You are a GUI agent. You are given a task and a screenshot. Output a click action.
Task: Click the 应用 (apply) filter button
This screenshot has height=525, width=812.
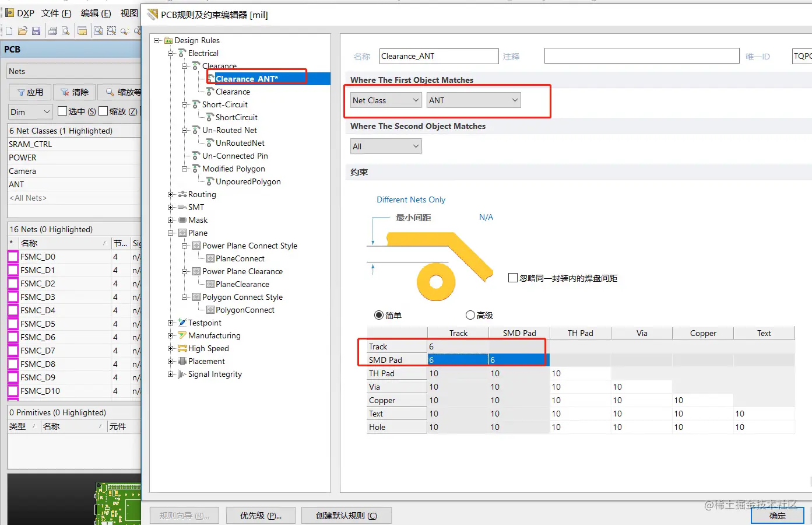click(x=30, y=92)
